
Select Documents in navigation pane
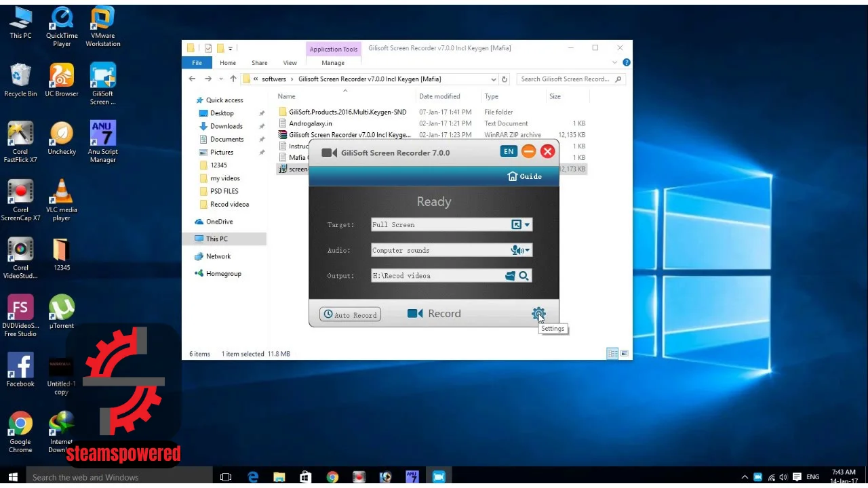226,139
